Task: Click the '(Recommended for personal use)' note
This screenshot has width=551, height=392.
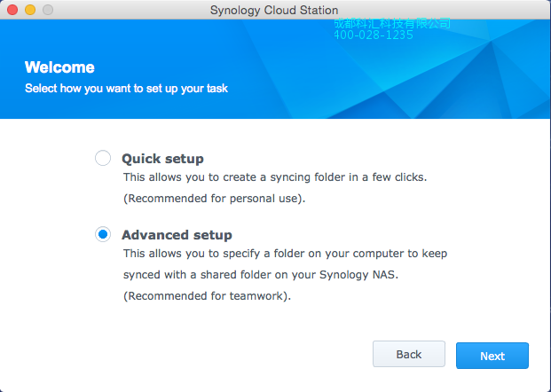Action: tap(214, 198)
